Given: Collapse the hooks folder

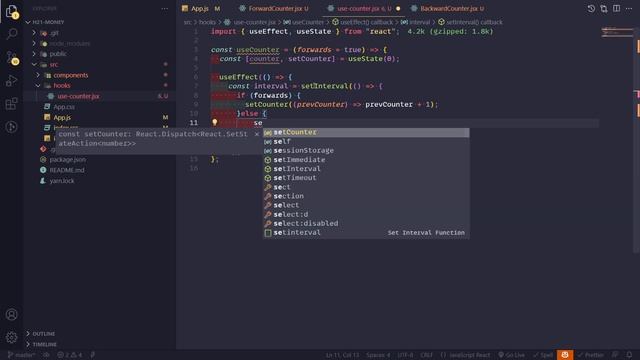Looking at the screenshot, I should 62,86.
